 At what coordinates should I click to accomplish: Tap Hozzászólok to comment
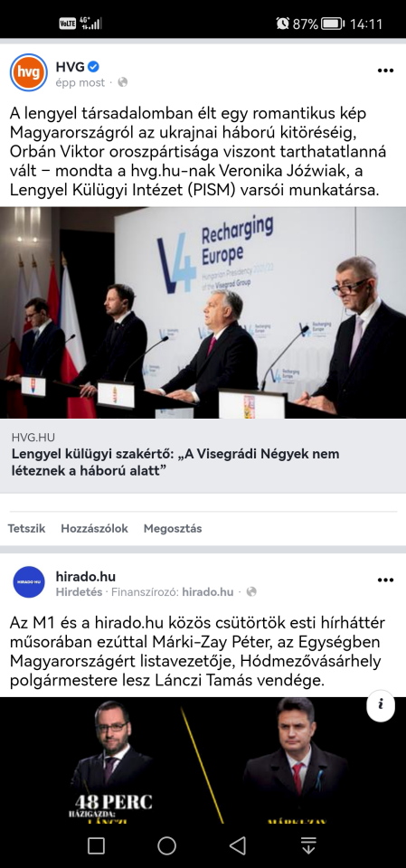point(94,529)
